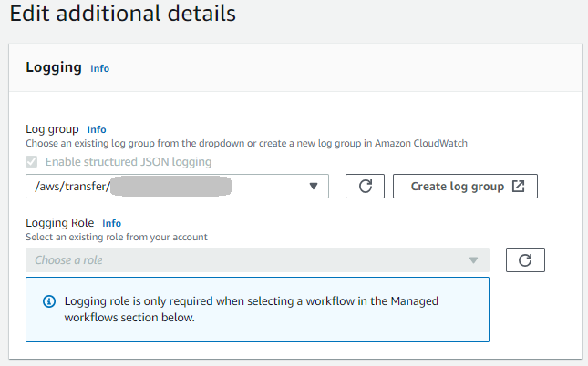Click the arrow on the Choose a role selector
The width and height of the screenshot is (588, 366).
[x=473, y=260]
